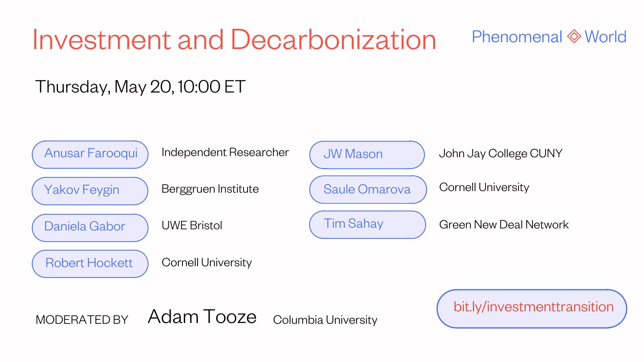Click the Thursday, May 20 date line
Image resolution: width=644 pixels, height=362 pixels.
pos(140,87)
